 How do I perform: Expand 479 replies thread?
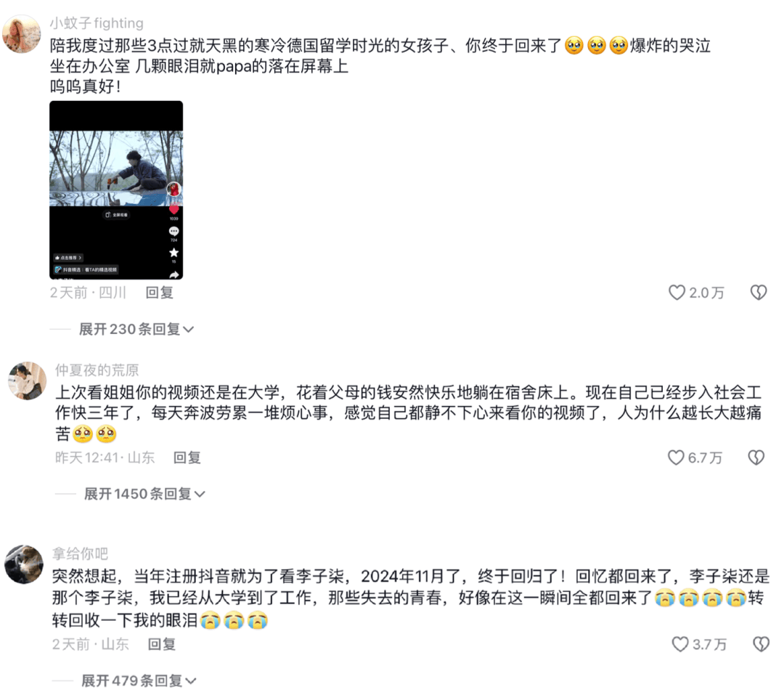pos(139,680)
